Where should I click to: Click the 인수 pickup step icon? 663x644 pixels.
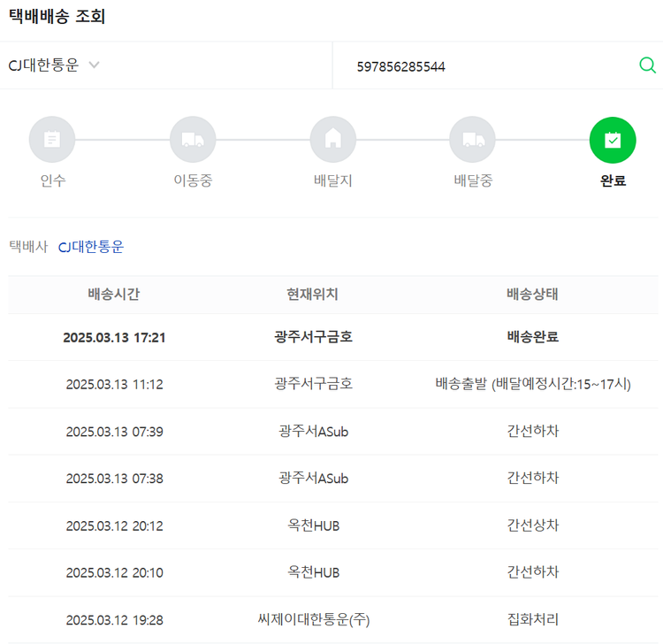pyautogui.click(x=52, y=140)
